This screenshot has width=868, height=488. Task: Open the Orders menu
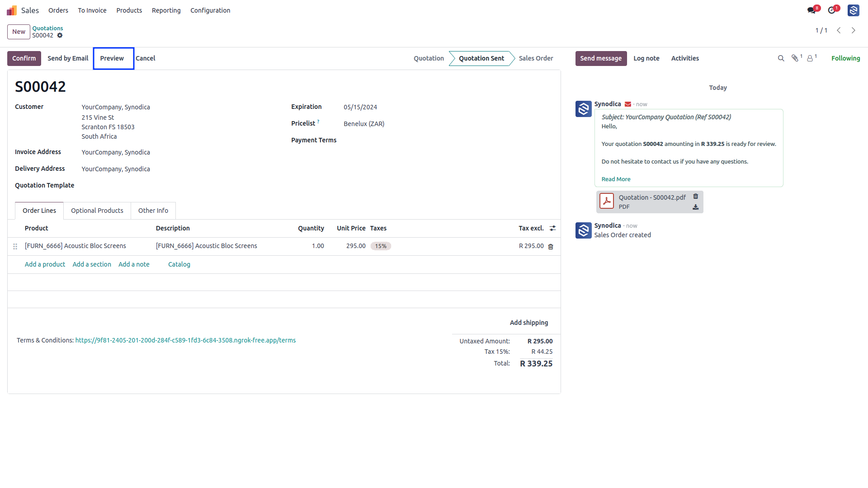pyautogui.click(x=58, y=10)
